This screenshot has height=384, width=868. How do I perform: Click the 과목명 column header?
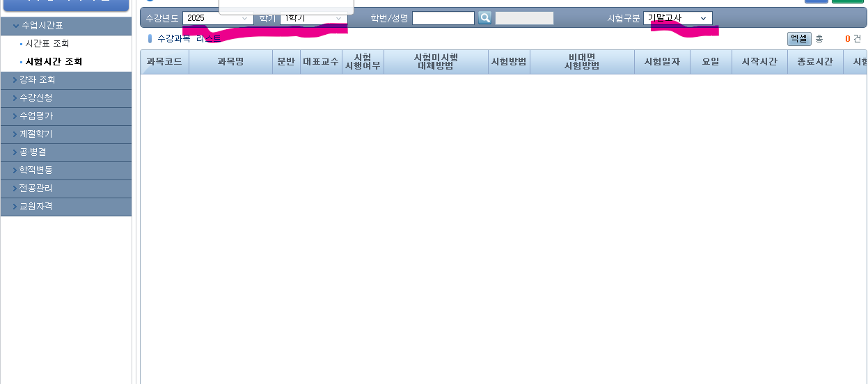(x=230, y=62)
